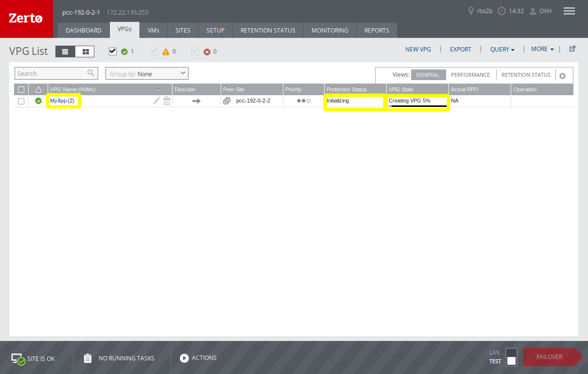Image resolution: width=588 pixels, height=374 pixels.
Task: Toggle the healthy VPGs filter checkbox
Action: coord(113,51)
